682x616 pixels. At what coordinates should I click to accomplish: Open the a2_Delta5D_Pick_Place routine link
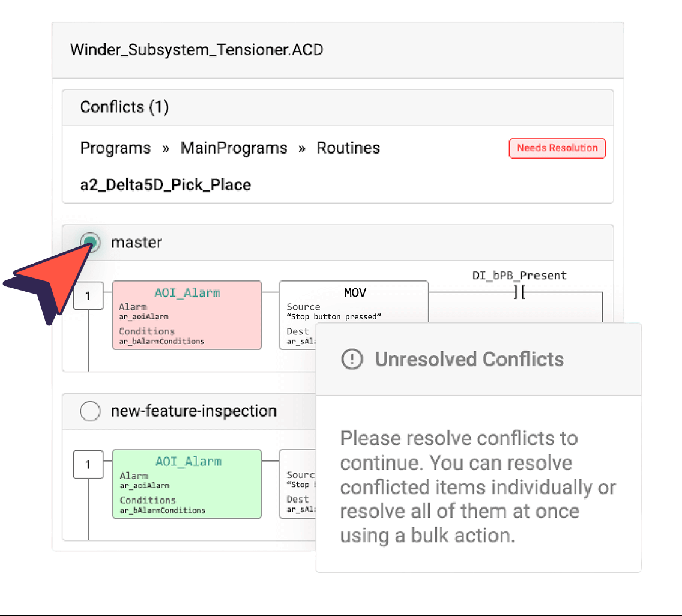click(x=166, y=184)
